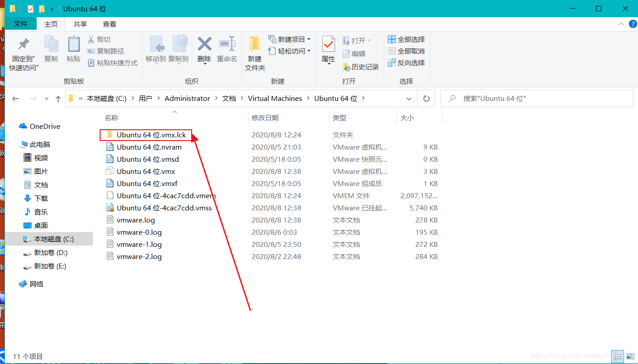Create a New folder (新建文件夹)

tap(255, 53)
